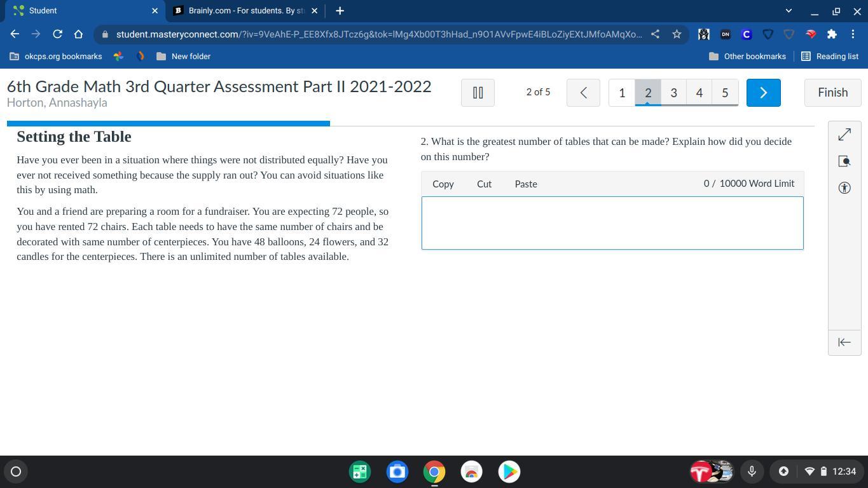Go to the previous question arrow
This screenshot has width=868, height=488.
point(583,93)
